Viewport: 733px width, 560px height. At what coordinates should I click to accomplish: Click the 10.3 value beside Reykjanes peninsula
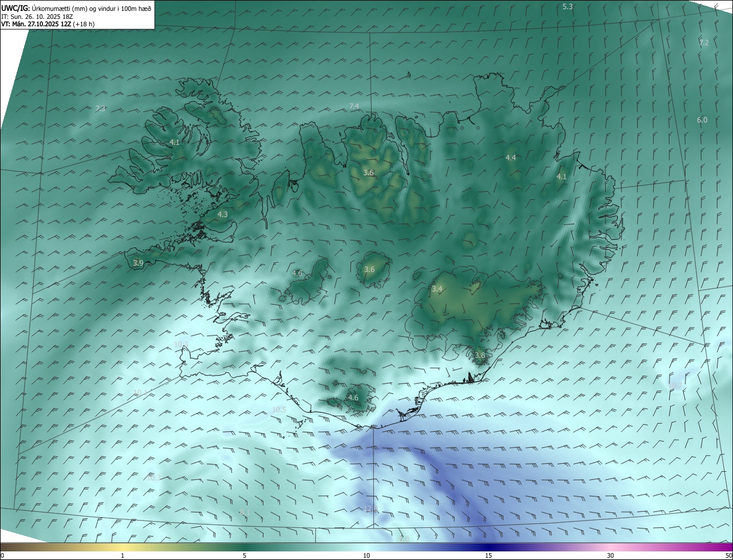pos(181,344)
